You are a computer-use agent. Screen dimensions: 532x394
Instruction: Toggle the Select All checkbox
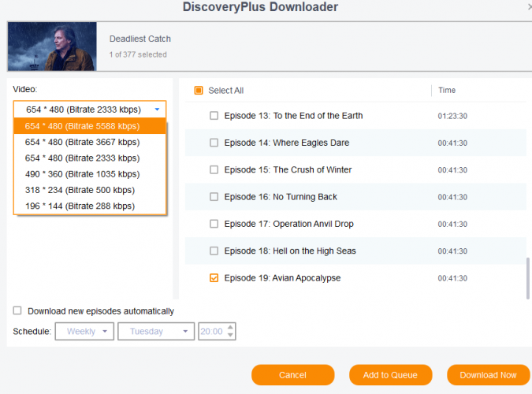click(x=199, y=91)
